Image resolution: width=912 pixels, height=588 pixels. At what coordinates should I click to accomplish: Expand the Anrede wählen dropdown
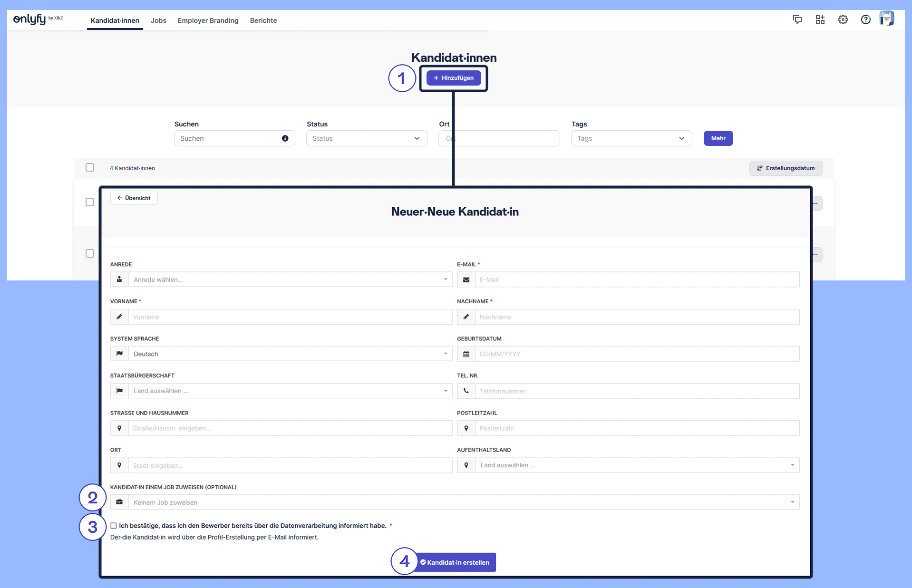[290, 280]
